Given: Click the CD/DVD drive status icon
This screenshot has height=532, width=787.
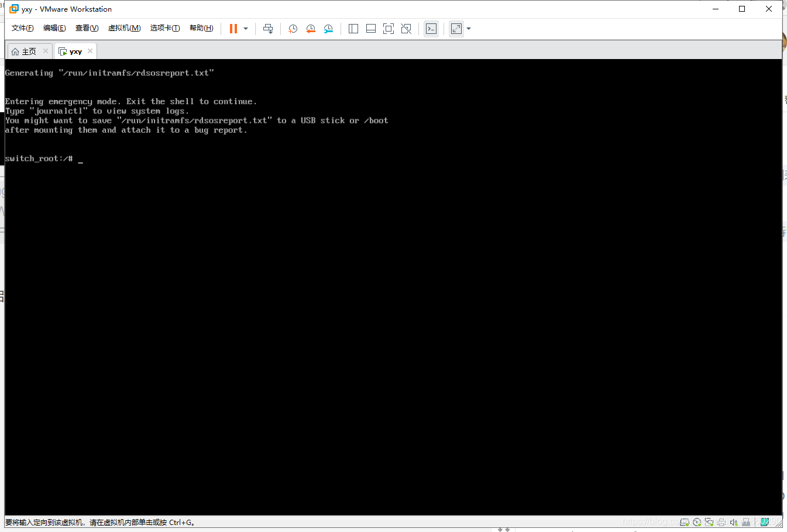Looking at the screenshot, I should [x=697, y=522].
